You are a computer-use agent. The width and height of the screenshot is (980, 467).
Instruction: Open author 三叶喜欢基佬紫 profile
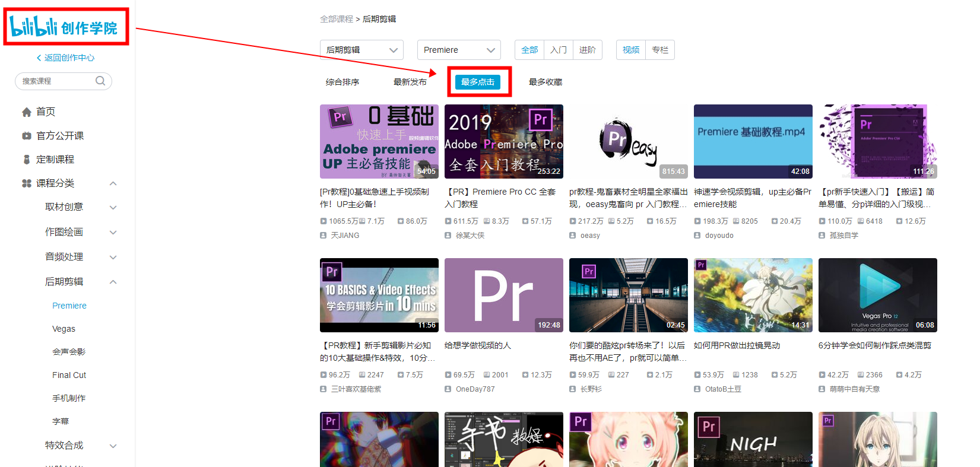click(356, 389)
